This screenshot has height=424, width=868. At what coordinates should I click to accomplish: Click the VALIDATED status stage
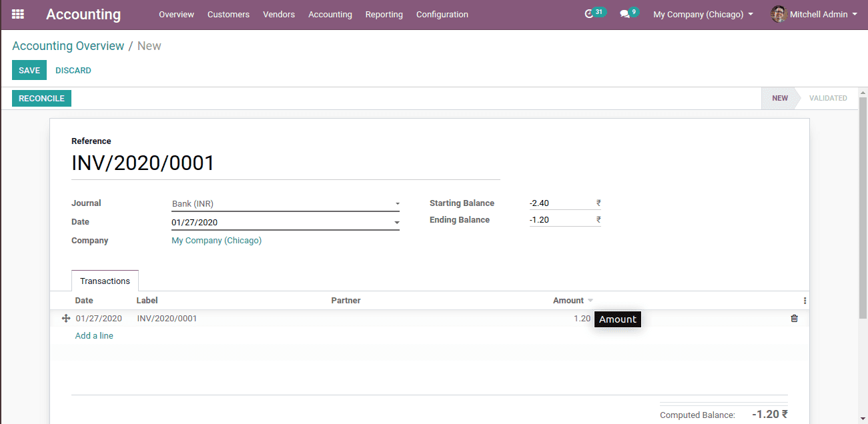pos(828,98)
